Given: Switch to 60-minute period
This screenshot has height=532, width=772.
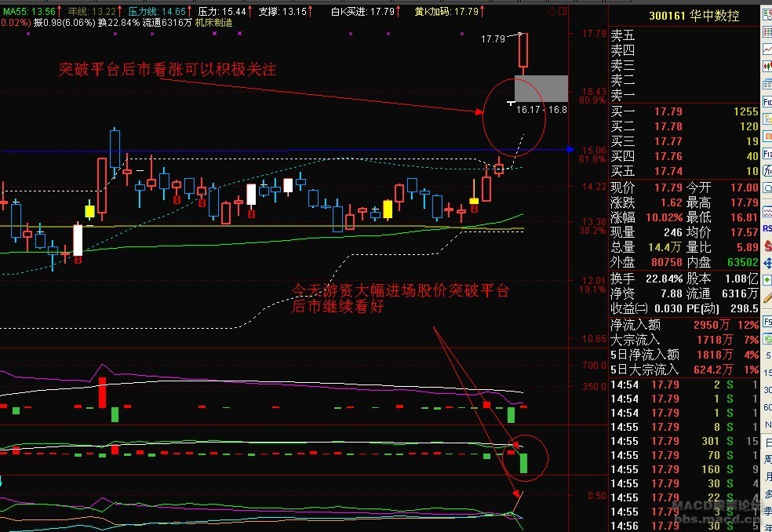Looking at the screenshot, I should [767, 407].
